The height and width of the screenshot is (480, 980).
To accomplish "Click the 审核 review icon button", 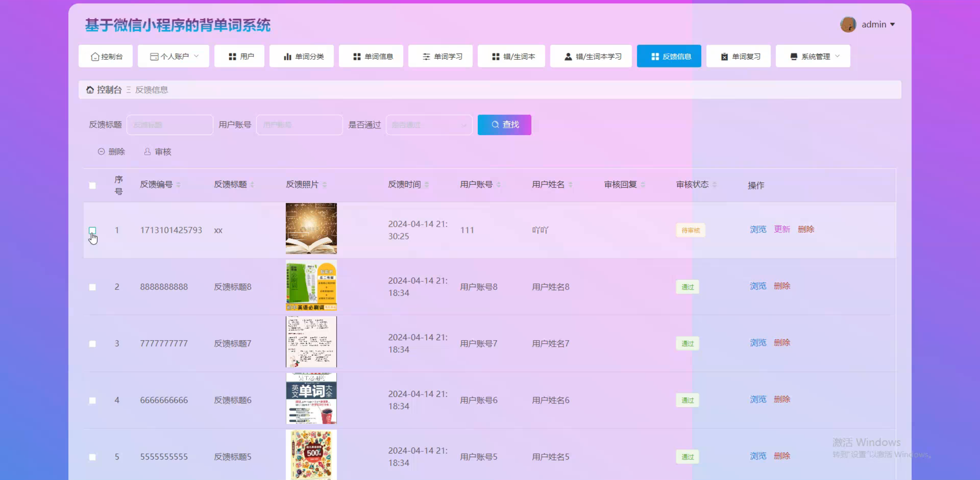I will tap(158, 152).
